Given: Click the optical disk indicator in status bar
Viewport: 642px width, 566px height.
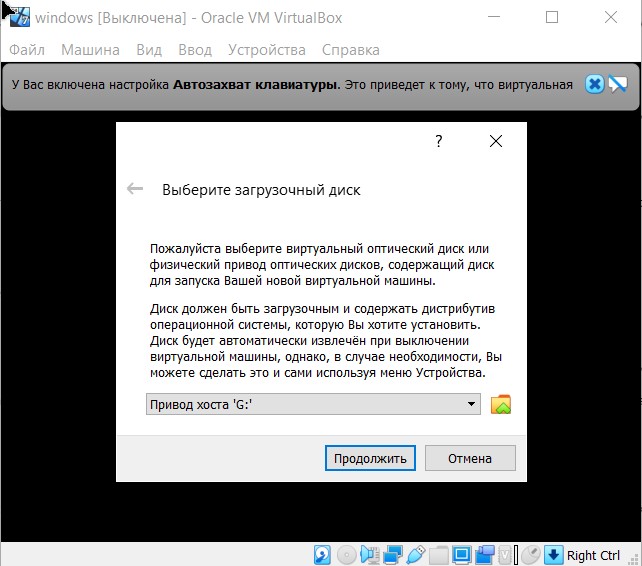Looking at the screenshot, I should [x=346, y=555].
